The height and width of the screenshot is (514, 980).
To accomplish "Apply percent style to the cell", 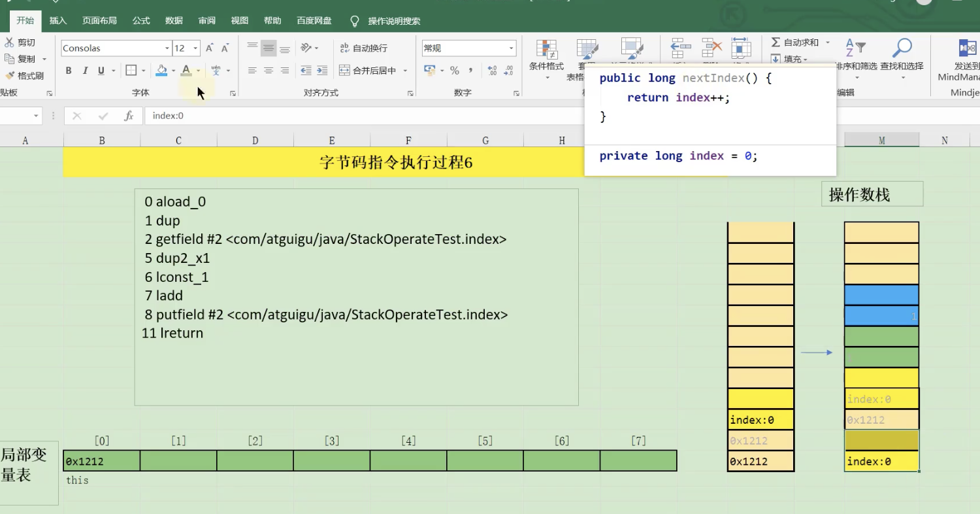I will 455,71.
